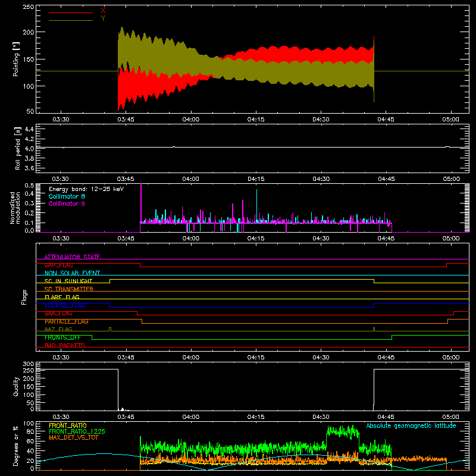Select the cyan Collimator 8 label
The image size is (476, 476).
(x=67, y=196)
